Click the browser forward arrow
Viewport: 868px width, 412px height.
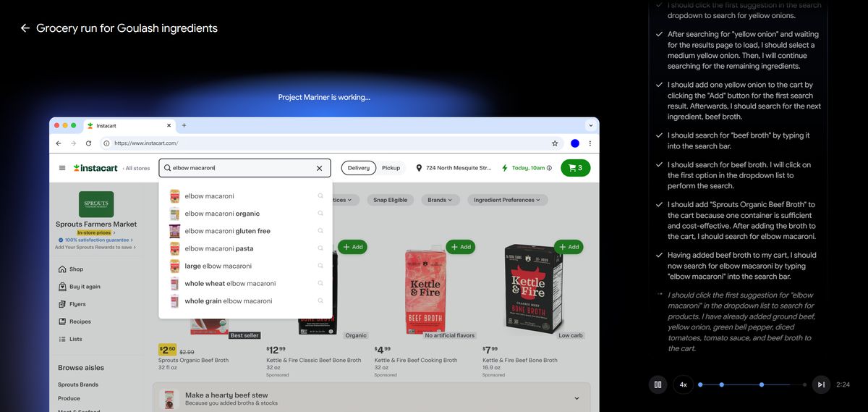75,143
